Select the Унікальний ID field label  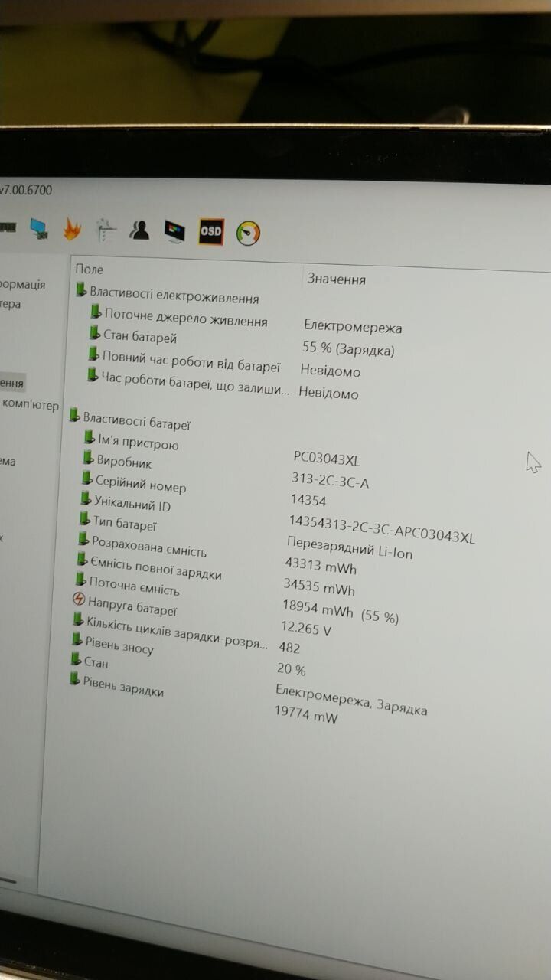132,503
